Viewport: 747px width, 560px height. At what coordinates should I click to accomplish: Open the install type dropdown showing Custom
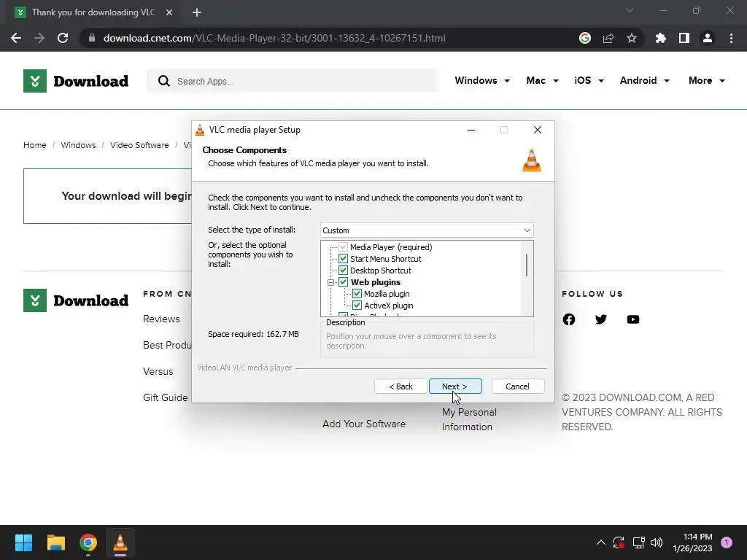click(427, 230)
